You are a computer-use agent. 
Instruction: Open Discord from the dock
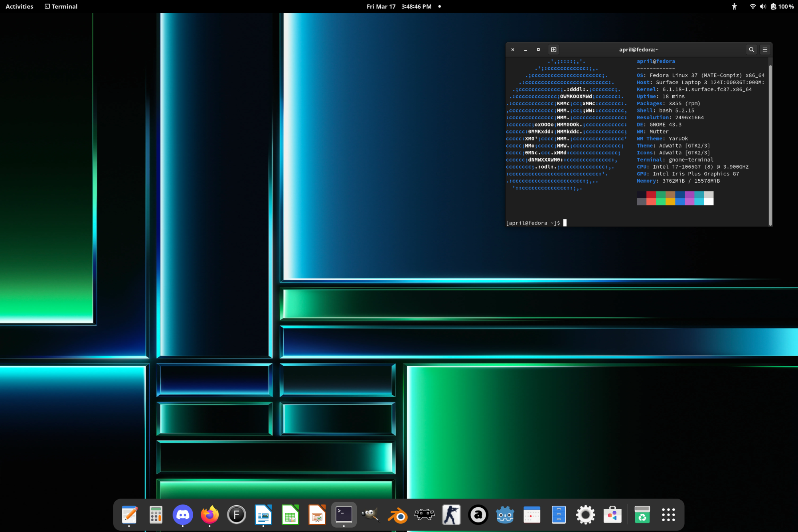point(183,515)
